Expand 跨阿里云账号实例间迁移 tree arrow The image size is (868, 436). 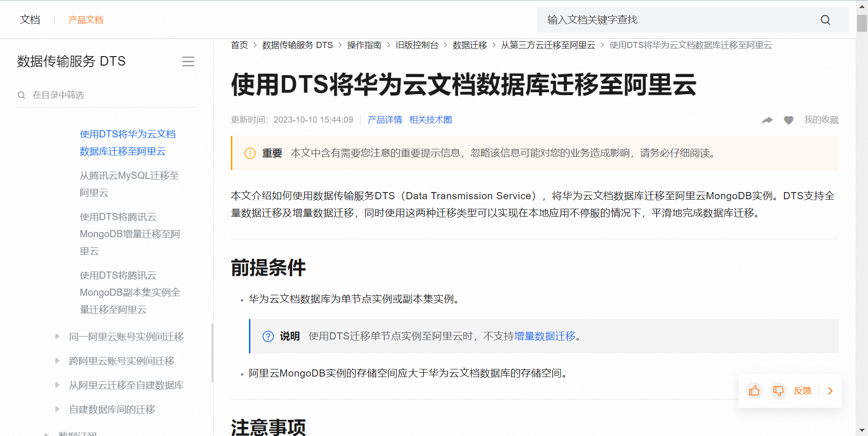[57, 361]
